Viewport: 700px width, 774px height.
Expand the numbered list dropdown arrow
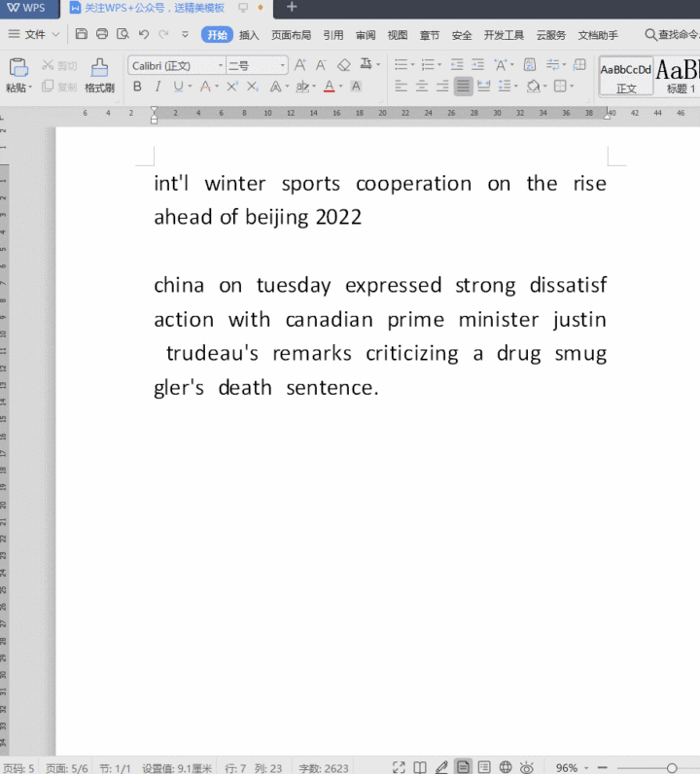(439, 65)
